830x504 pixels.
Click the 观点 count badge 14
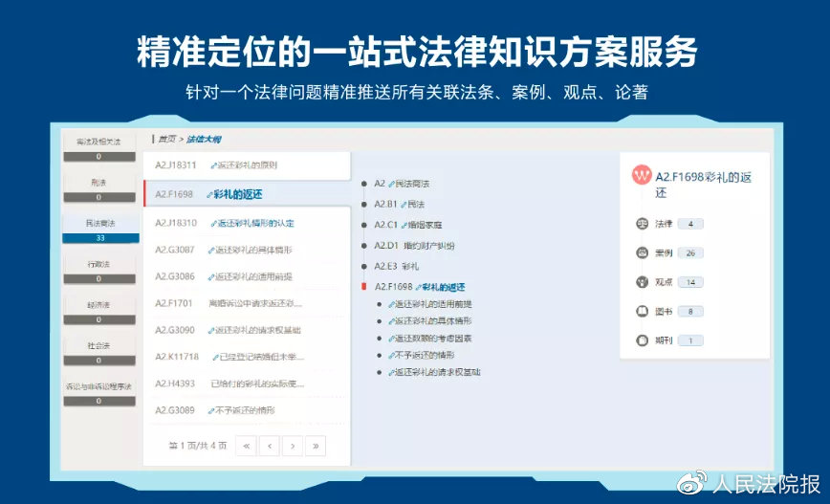[x=690, y=282]
